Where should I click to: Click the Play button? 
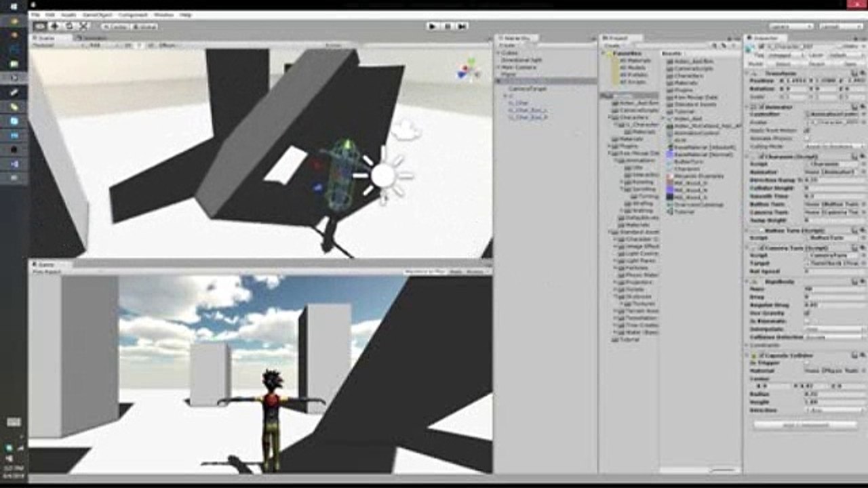click(x=433, y=26)
